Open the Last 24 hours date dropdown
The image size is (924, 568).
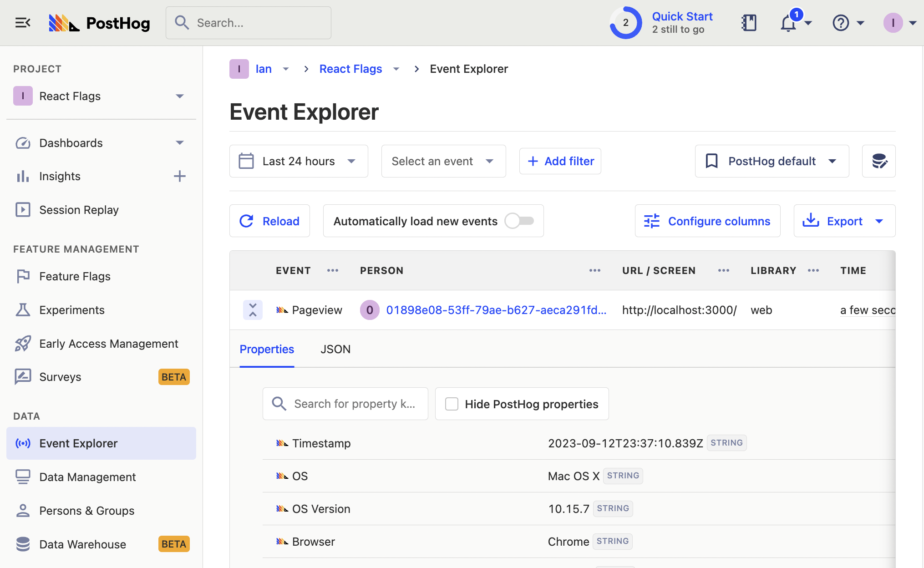click(298, 161)
